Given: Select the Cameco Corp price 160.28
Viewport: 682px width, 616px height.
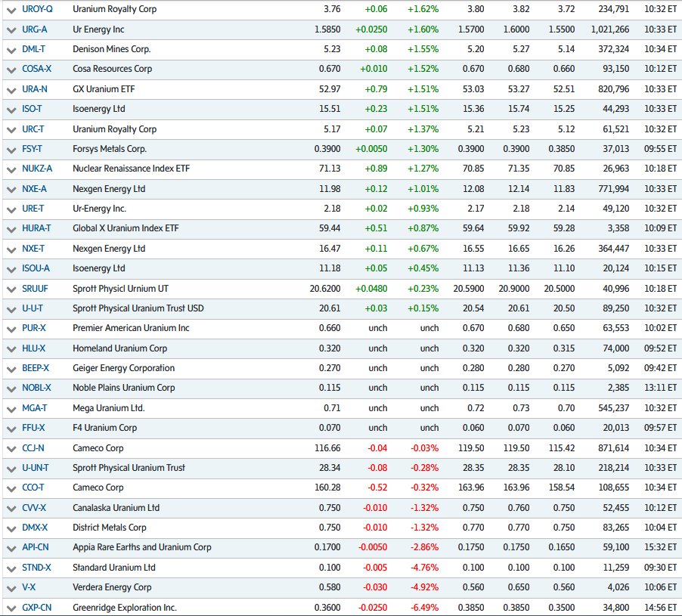Looking at the screenshot, I should pyautogui.click(x=327, y=487).
